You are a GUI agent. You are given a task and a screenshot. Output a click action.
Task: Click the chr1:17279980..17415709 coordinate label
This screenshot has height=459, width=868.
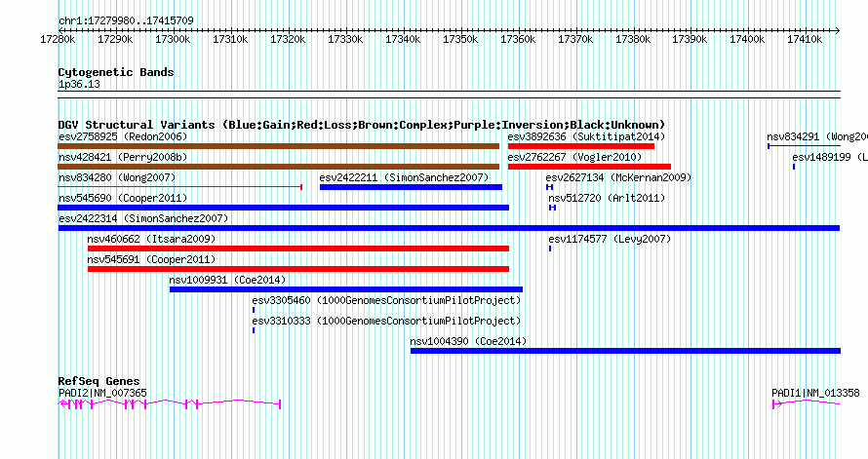point(126,20)
